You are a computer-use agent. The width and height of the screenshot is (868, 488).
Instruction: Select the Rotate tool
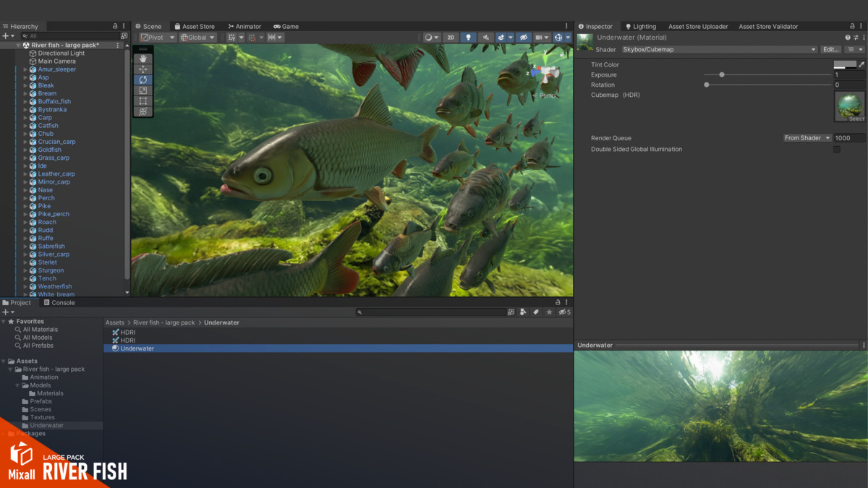143,80
